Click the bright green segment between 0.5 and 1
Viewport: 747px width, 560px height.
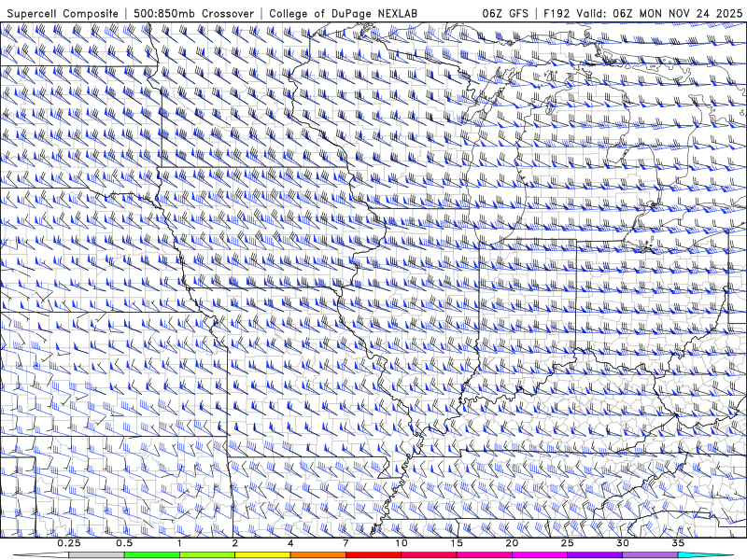[x=152, y=555]
